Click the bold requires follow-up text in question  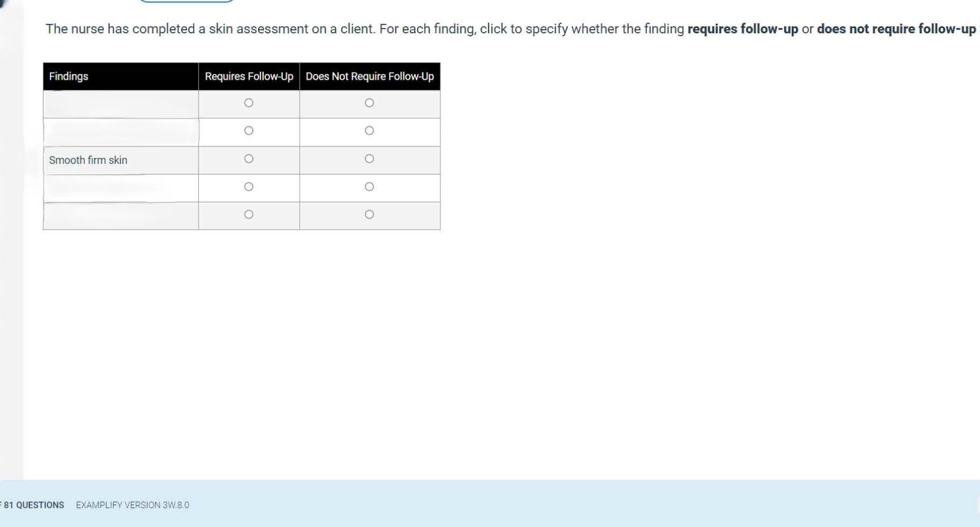click(742, 29)
